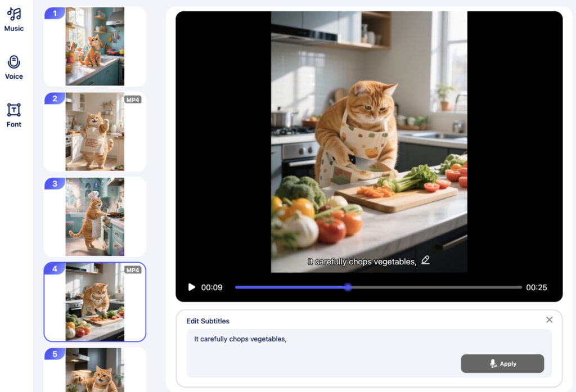Click the unplayed portion of the timeline
The width and height of the screenshot is (576, 392).
[x=439, y=287]
